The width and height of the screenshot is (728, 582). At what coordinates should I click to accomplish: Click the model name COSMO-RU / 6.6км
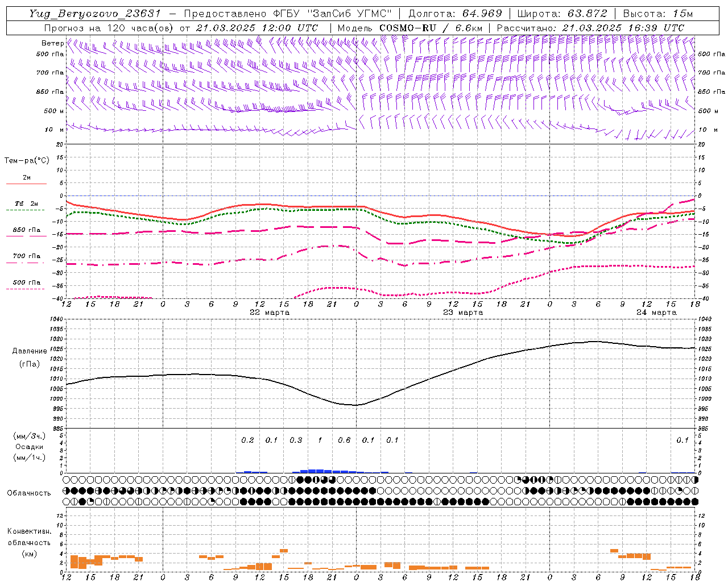point(431,27)
